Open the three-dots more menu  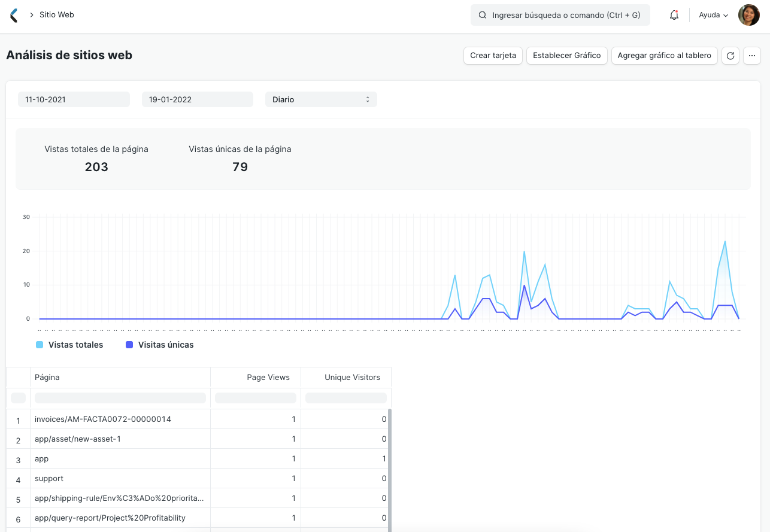pos(752,56)
